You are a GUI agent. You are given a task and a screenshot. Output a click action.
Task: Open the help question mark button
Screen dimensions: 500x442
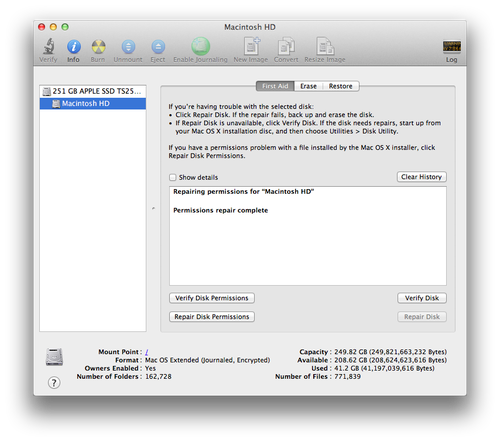pyautogui.click(x=54, y=382)
